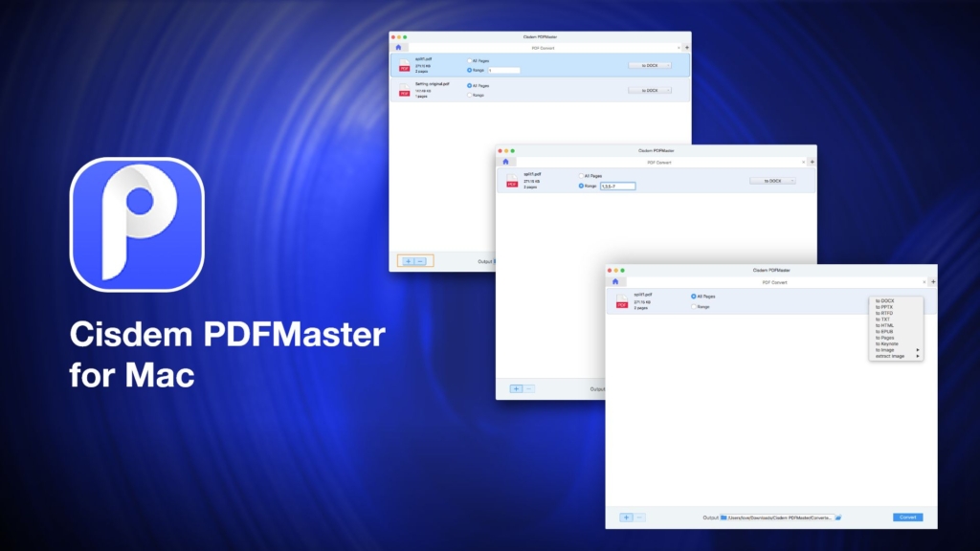Choose to Keynote from the format menu

(886, 343)
